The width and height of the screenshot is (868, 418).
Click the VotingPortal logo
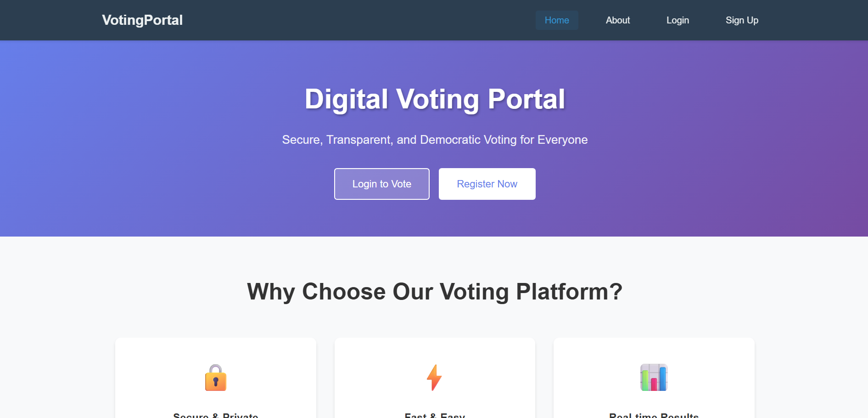(142, 20)
